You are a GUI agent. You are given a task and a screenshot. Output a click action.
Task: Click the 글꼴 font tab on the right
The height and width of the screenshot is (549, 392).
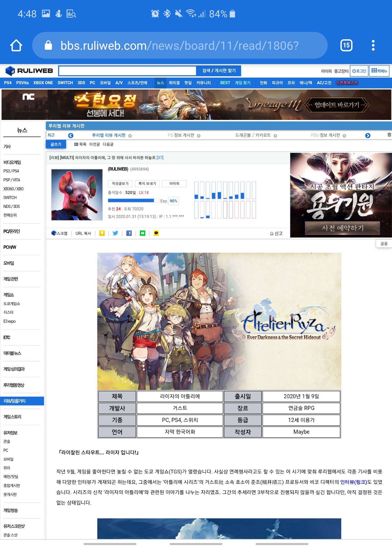pos(384,244)
